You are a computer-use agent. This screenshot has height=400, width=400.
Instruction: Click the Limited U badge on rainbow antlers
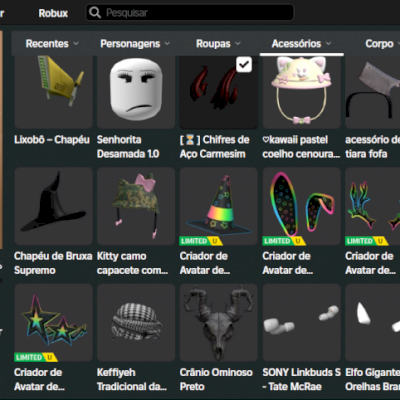pos(366,241)
